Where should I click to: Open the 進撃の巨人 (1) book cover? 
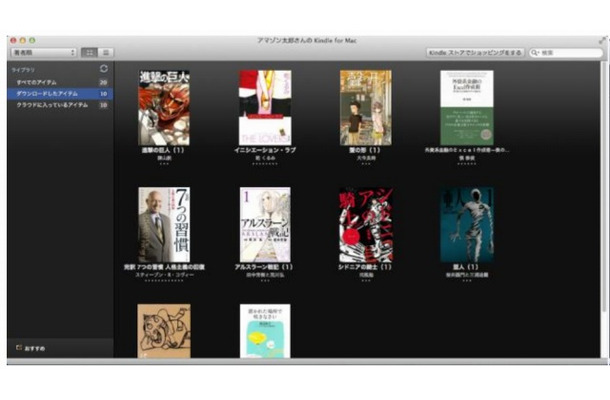click(x=164, y=108)
